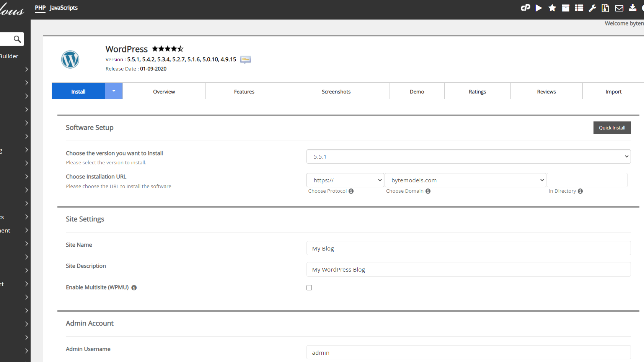Click into the In Directory input field
644x362 pixels.
pyautogui.click(x=587, y=180)
